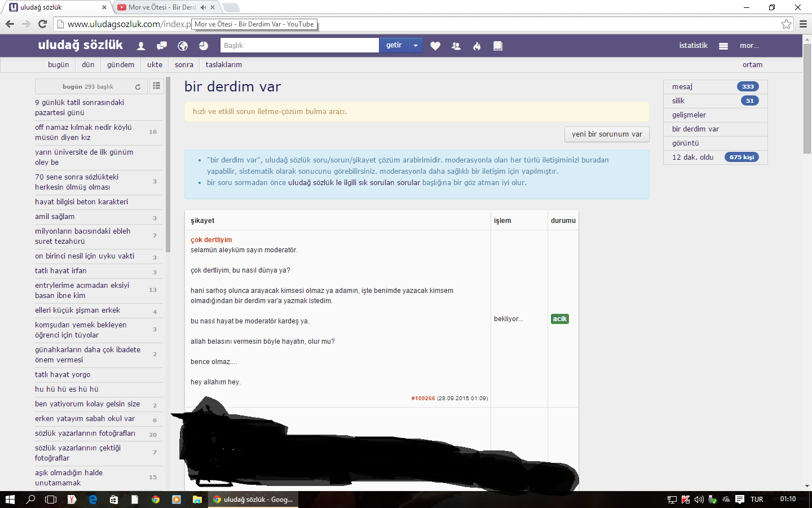Open the taslaklarım tab
Image resolution: width=812 pixels, height=508 pixels.
coord(224,65)
